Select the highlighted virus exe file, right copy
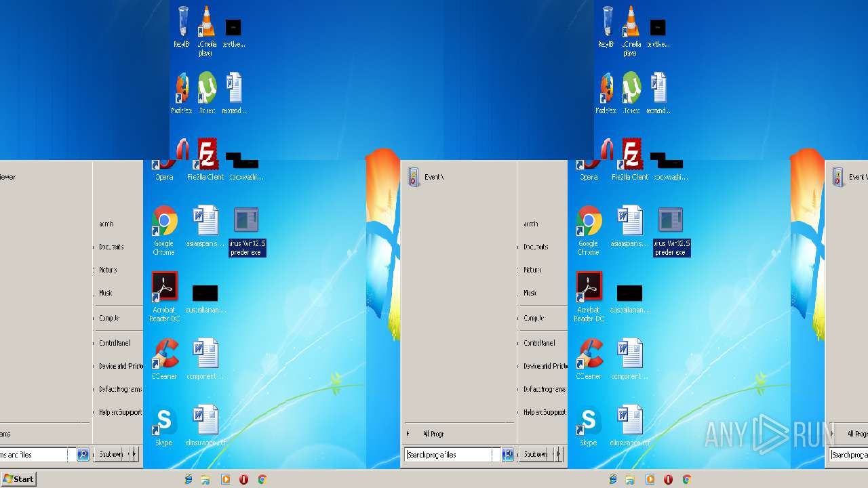 click(671, 232)
